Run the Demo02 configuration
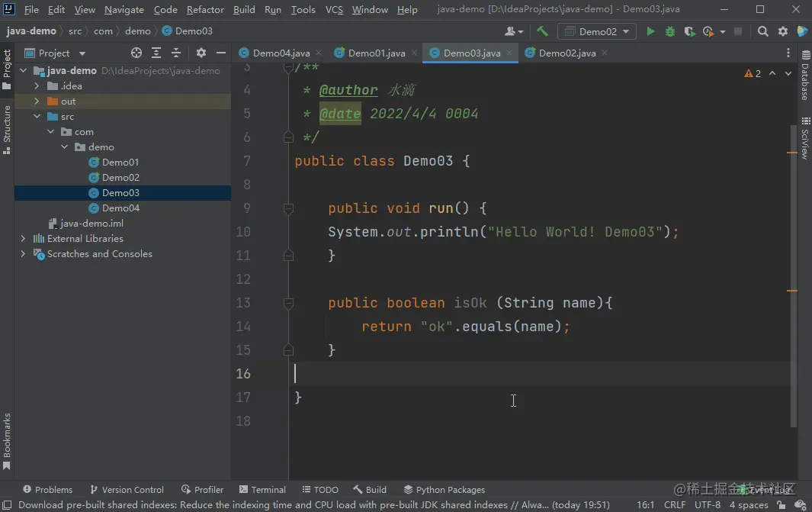812x512 pixels. tap(650, 31)
